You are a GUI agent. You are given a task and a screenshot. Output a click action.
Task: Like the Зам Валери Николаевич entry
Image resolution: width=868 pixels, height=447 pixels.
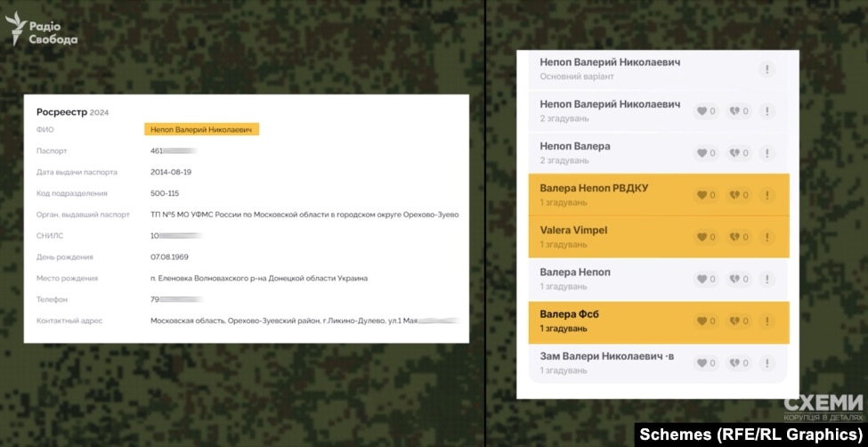point(706,362)
